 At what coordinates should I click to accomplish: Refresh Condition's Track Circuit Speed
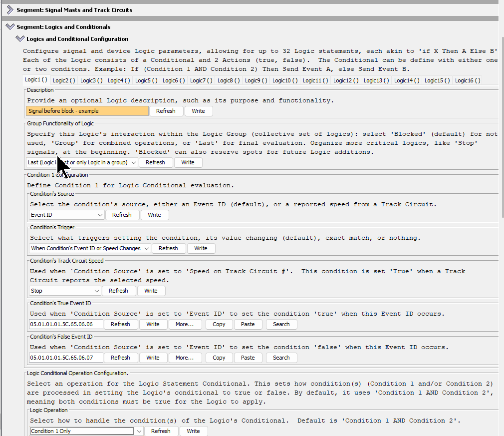point(118,291)
